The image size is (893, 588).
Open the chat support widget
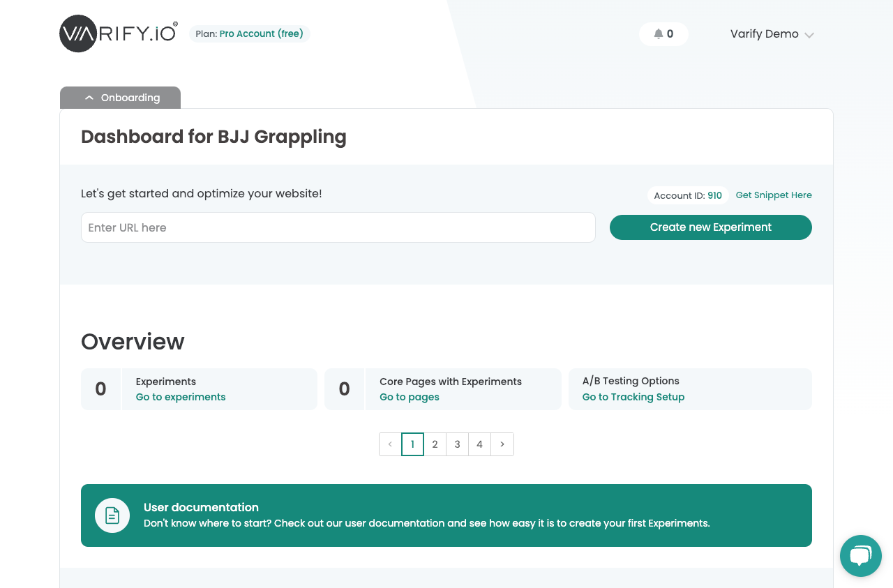[x=860, y=556]
